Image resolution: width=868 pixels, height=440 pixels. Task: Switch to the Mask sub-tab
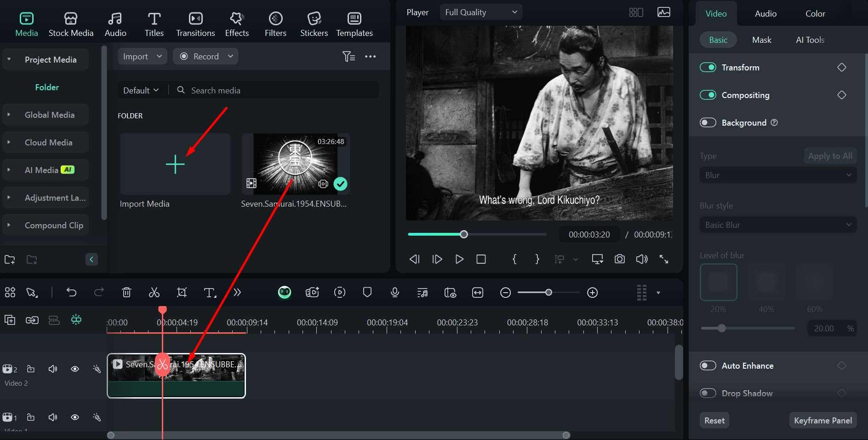(762, 40)
